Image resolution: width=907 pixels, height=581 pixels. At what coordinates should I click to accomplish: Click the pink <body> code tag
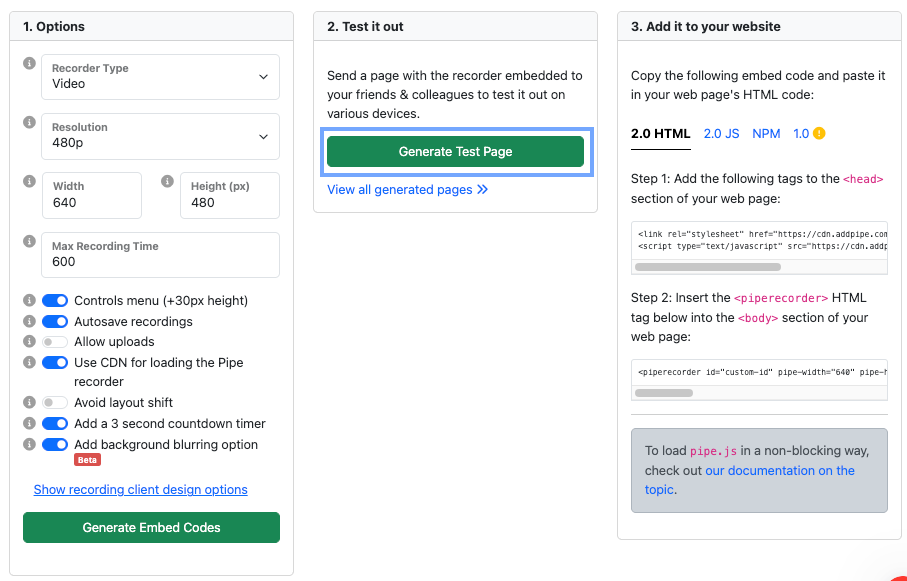pyautogui.click(x=758, y=318)
